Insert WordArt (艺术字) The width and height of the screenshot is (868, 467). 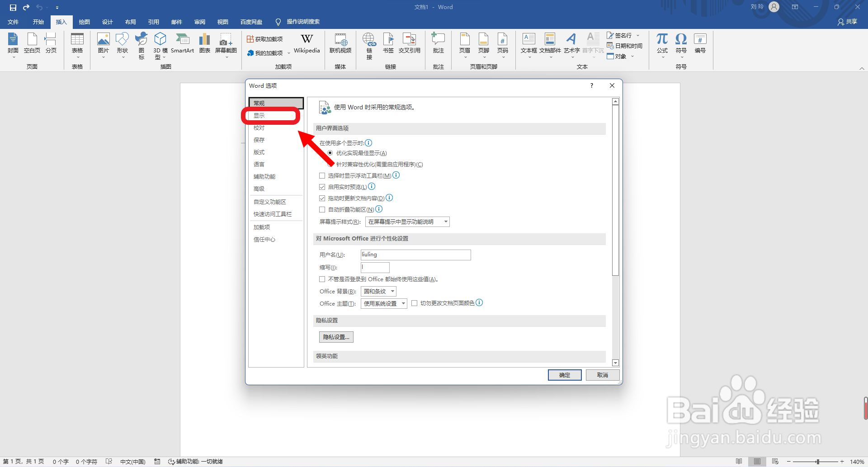pos(571,45)
